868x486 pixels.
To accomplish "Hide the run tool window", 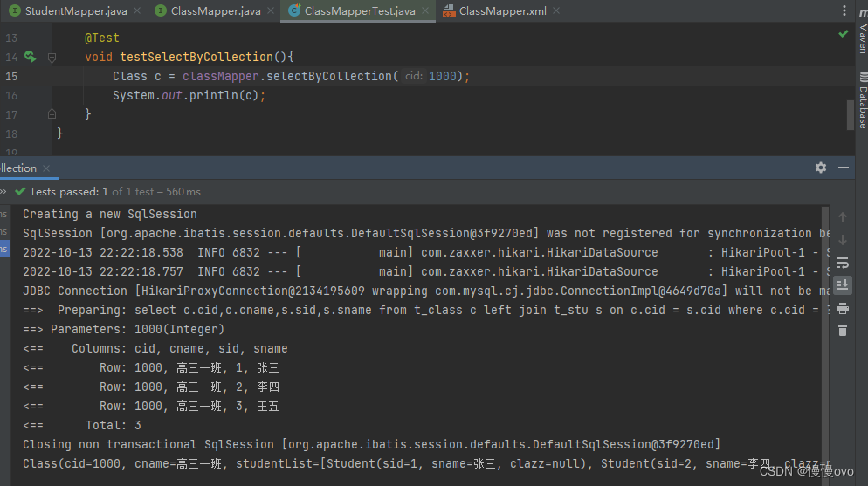I will pyautogui.click(x=843, y=168).
